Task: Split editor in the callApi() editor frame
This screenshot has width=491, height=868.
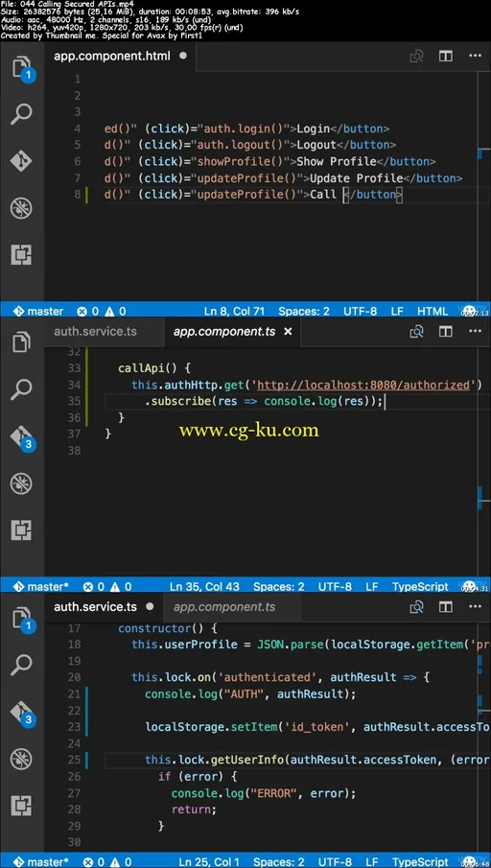Action: (x=446, y=331)
